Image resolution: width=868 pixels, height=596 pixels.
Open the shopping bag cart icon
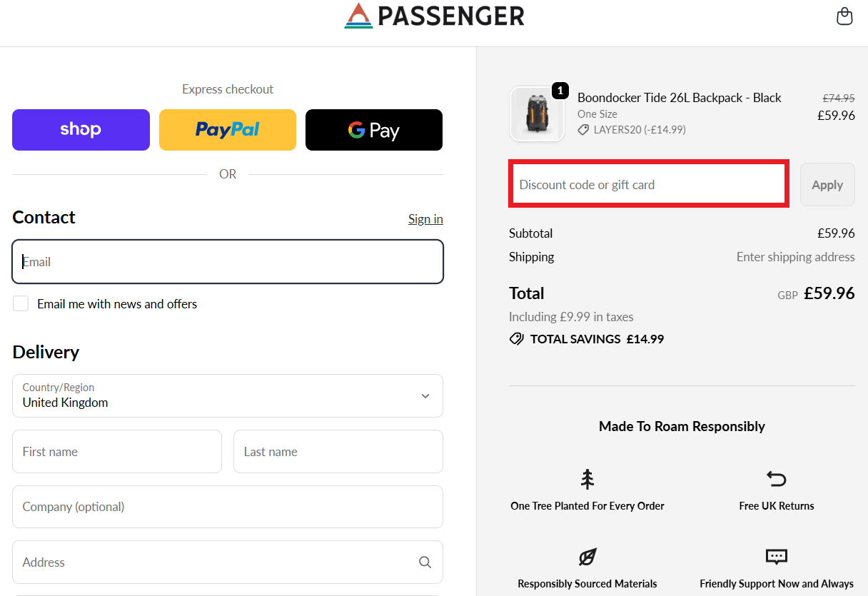[x=844, y=16]
